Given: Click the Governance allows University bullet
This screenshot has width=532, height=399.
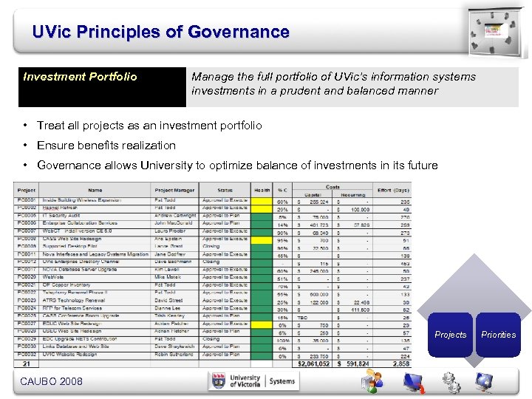Looking at the screenshot, I should pos(237,166).
